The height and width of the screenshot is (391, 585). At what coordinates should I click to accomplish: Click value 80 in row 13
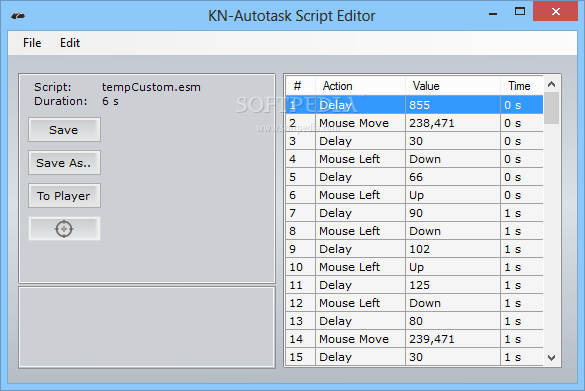[x=416, y=321]
